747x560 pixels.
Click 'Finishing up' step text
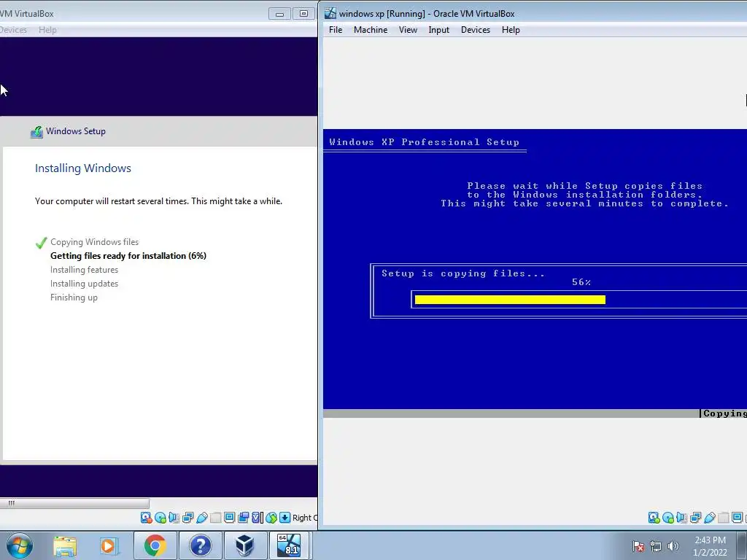[x=74, y=297]
